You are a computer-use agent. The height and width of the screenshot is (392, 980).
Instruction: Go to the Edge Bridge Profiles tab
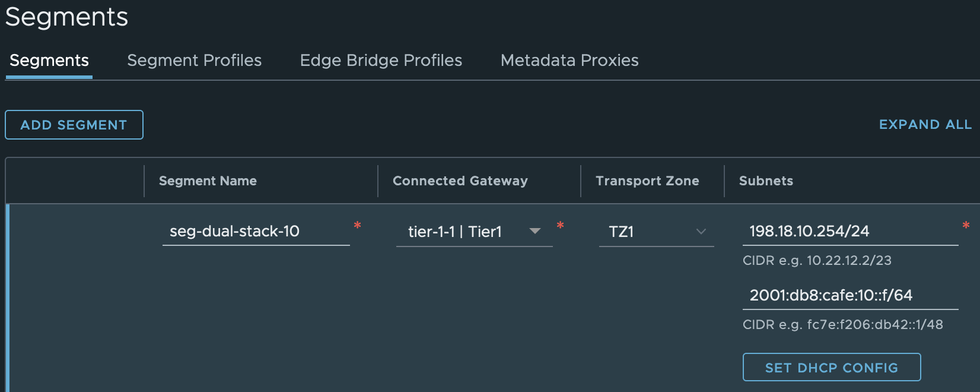coord(381,61)
